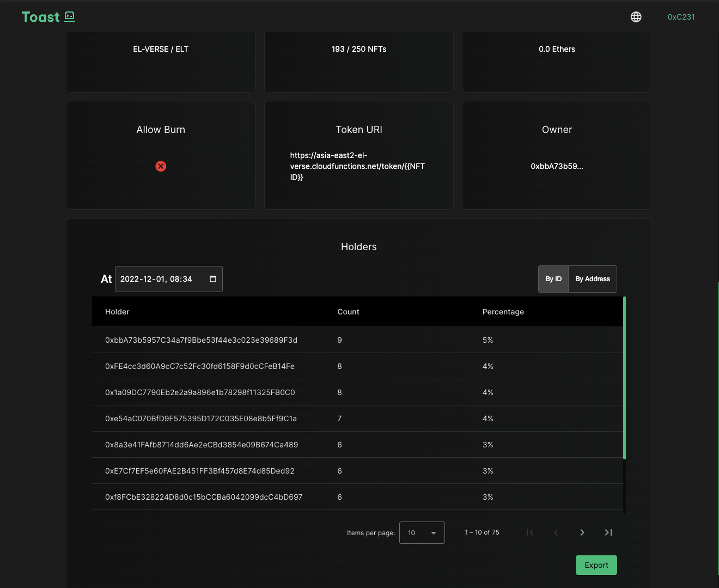Click the red Allow Burn status icon

point(161,166)
